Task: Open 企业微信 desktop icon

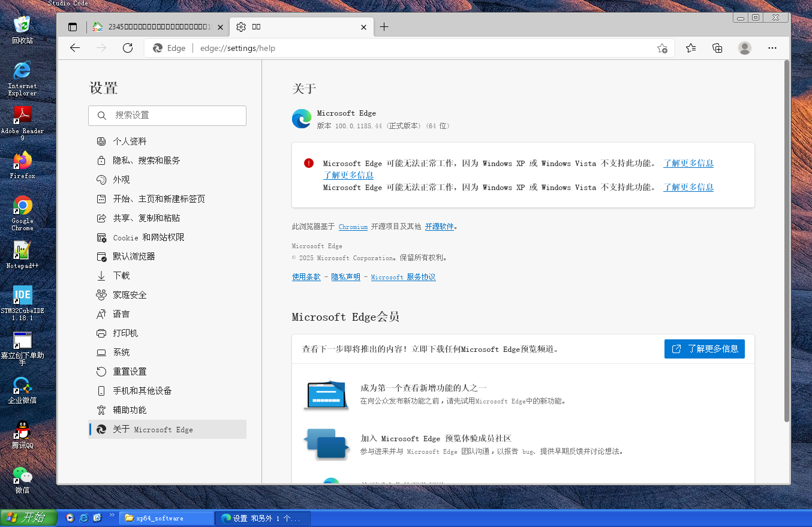Action: tap(22, 390)
